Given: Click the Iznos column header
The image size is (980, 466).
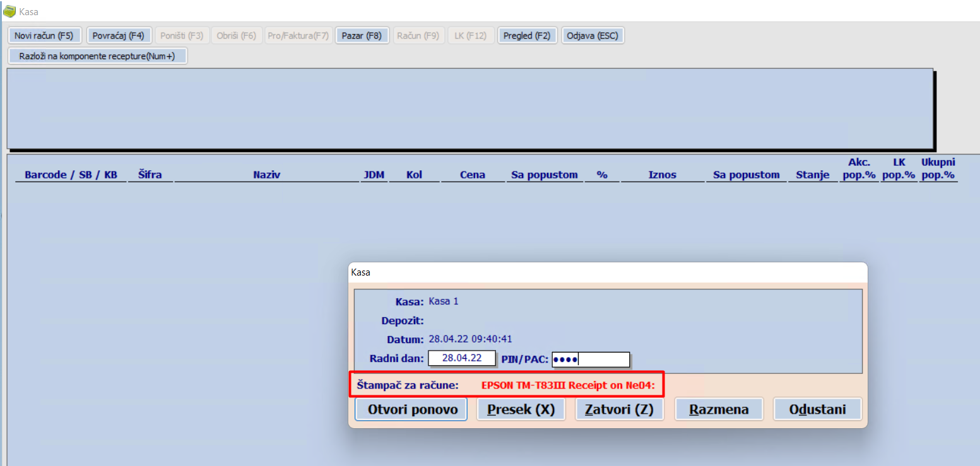Looking at the screenshot, I should 663,175.
